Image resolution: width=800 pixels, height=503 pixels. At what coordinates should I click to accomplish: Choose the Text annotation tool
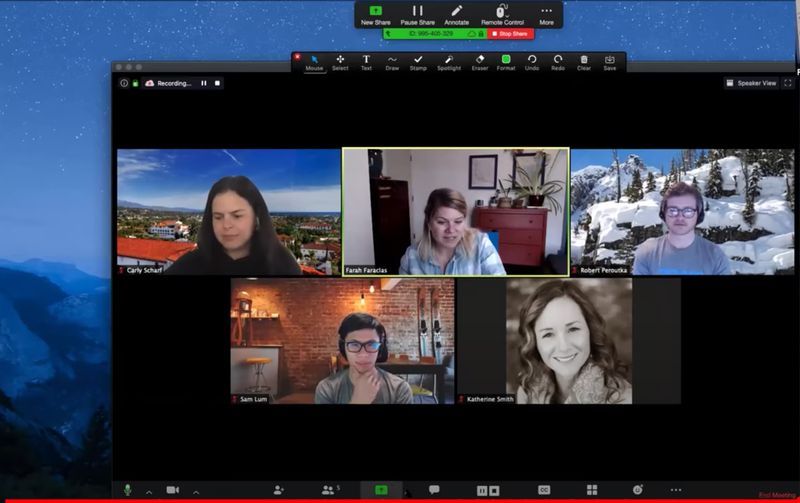366,62
